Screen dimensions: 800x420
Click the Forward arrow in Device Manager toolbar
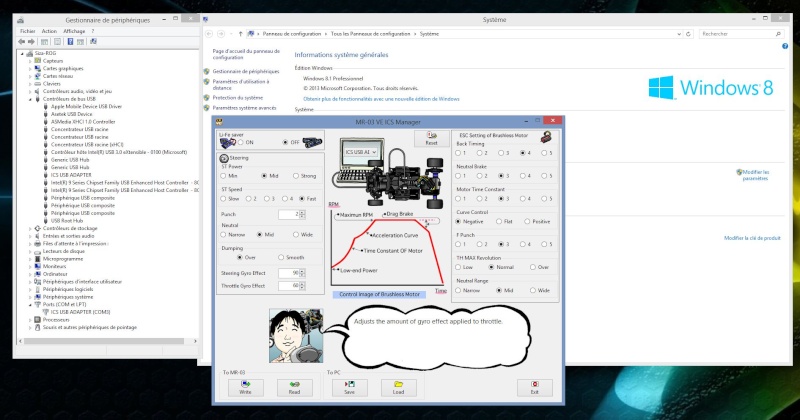tap(31, 41)
